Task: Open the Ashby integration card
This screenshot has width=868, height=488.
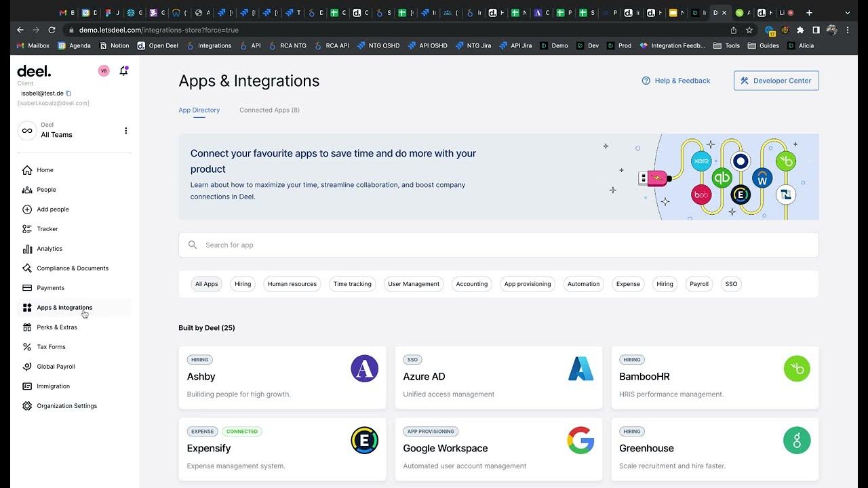Action: pyautogui.click(x=282, y=378)
